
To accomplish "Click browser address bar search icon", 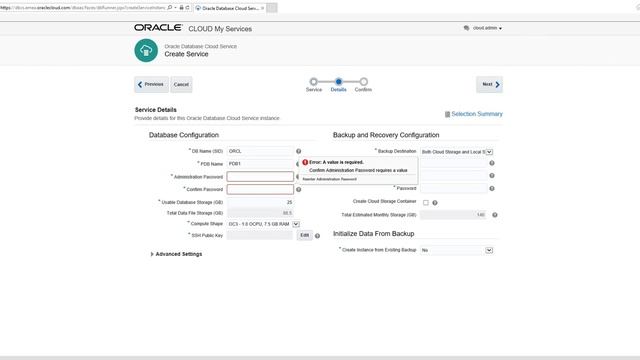I will (x=170, y=8).
